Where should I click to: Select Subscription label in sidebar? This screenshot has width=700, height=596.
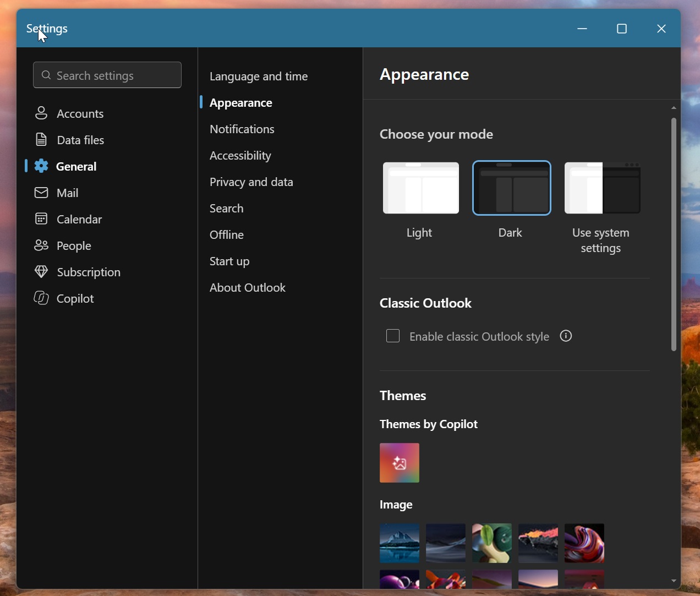click(x=89, y=272)
